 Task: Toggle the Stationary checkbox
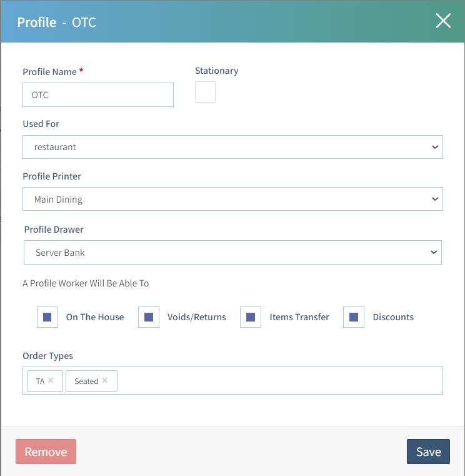[x=205, y=92]
